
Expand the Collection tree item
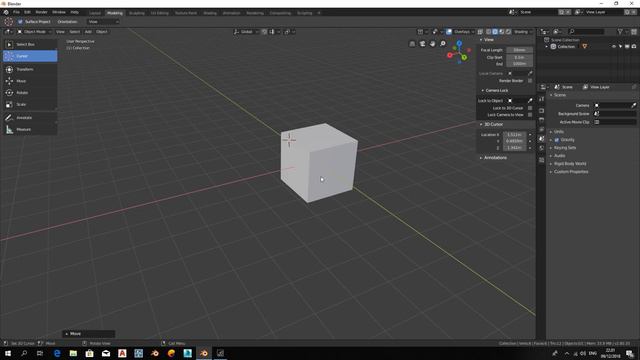pyautogui.click(x=547, y=47)
